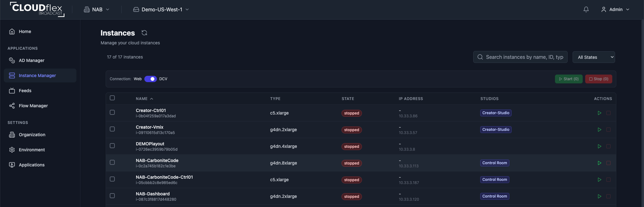This screenshot has width=644, height=207.
Task: Click the CLOUDflex Broadcast logo
Action: [37, 9]
